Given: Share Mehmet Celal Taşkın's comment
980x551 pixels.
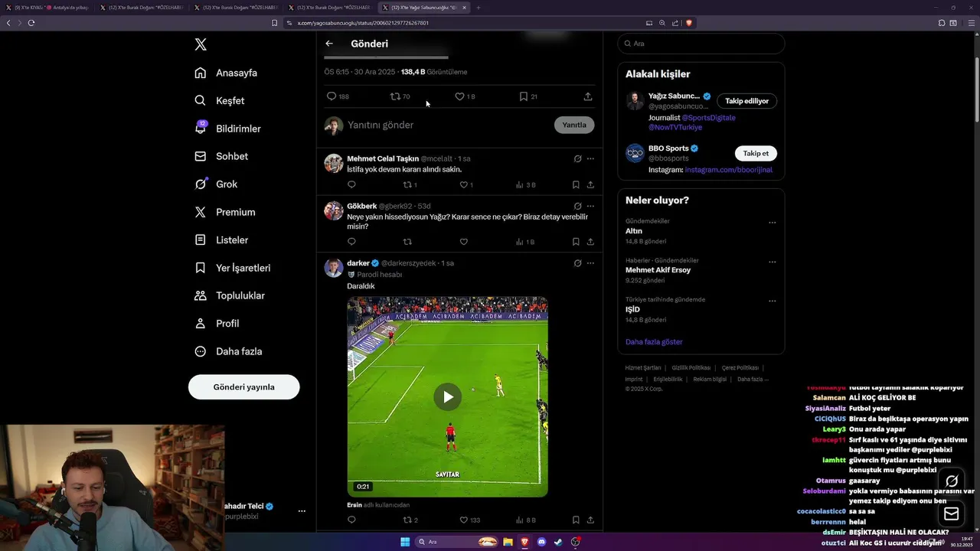Looking at the screenshot, I should click(x=590, y=185).
